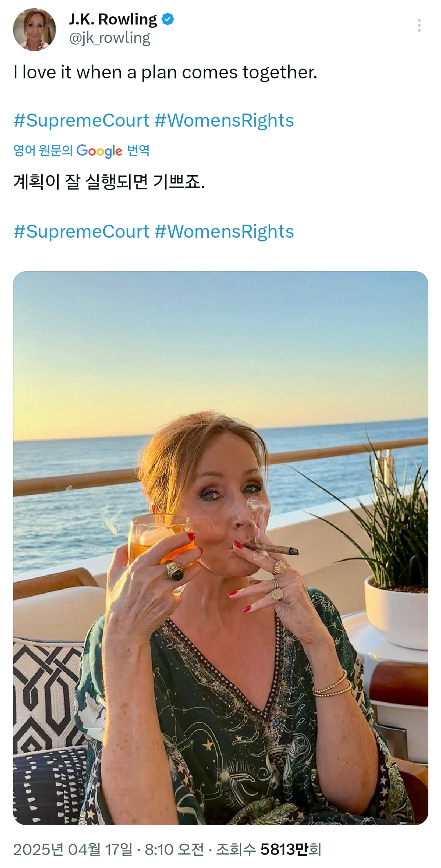Screen dimensions: 441x868
Task: Tap the '번역' translation toggle text
Action: tap(138, 151)
